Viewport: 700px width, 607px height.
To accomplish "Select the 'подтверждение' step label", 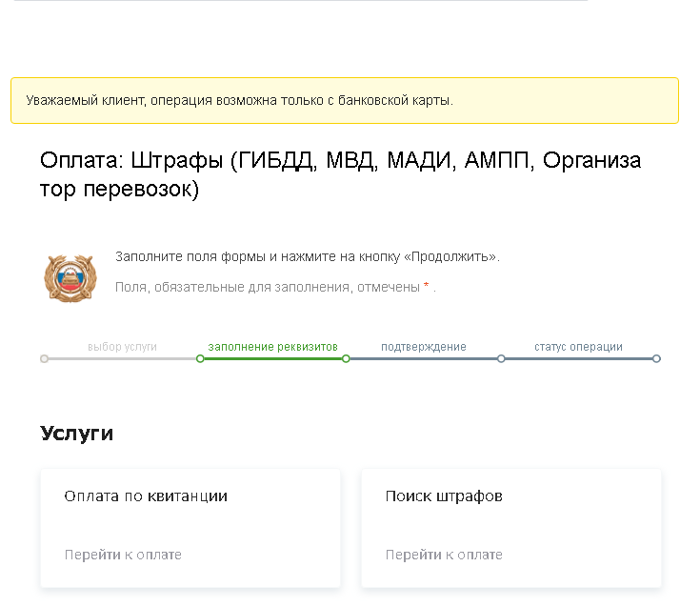I will tap(423, 347).
